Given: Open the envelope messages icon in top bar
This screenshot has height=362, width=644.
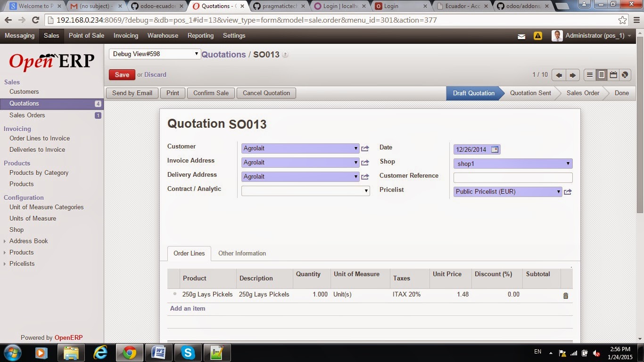Looking at the screenshot, I should tap(521, 36).
